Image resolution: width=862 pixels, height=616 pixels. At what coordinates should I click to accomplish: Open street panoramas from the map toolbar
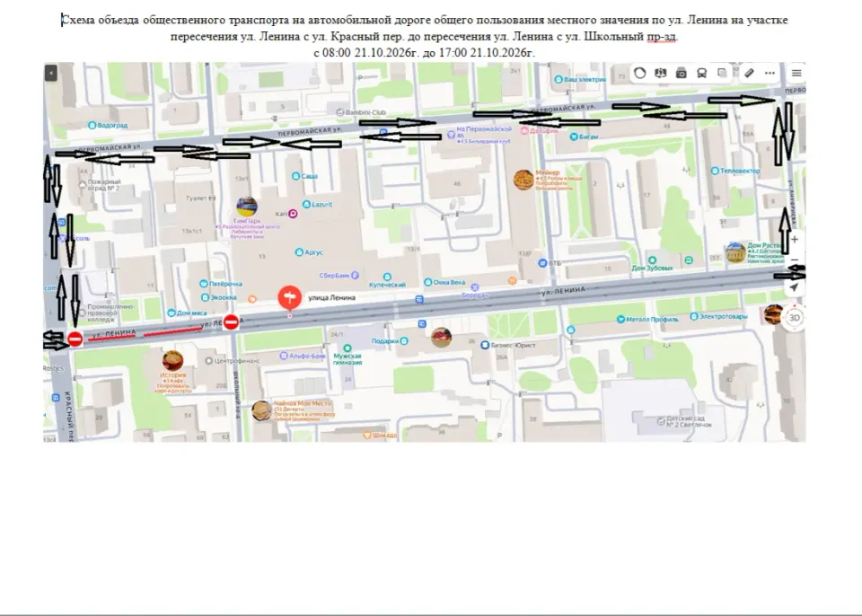(x=660, y=73)
